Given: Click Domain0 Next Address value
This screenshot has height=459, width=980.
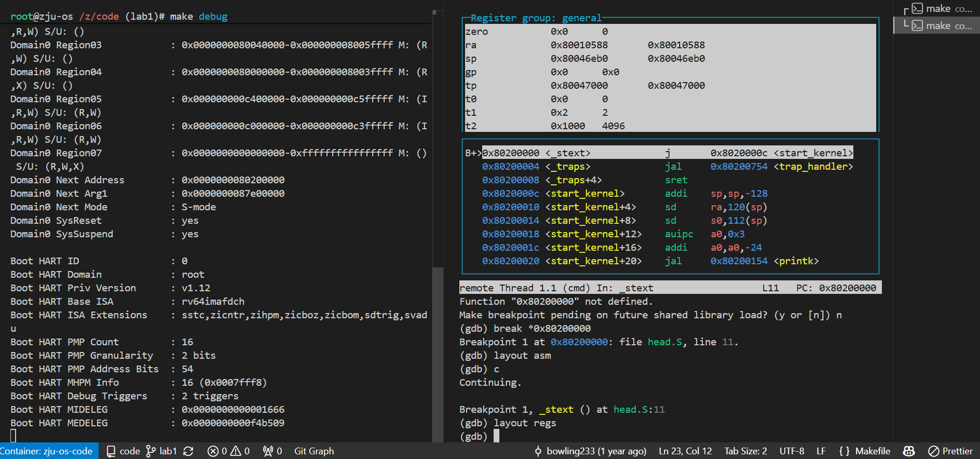Looking at the screenshot, I should point(233,180).
